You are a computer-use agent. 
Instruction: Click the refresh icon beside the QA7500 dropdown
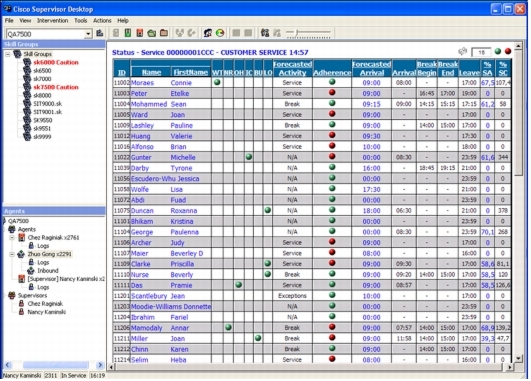100,33
